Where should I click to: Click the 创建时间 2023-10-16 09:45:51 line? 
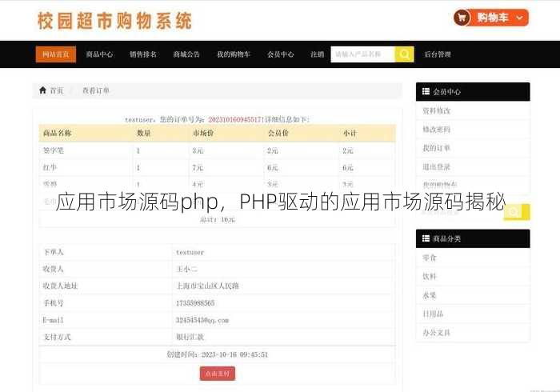pos(217,354)
